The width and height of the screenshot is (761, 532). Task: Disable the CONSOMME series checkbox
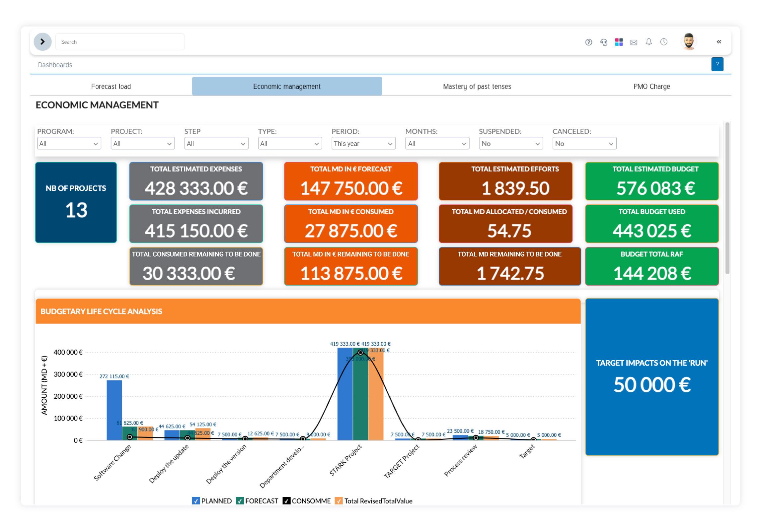pyautogui.click(x=286, y=501)
